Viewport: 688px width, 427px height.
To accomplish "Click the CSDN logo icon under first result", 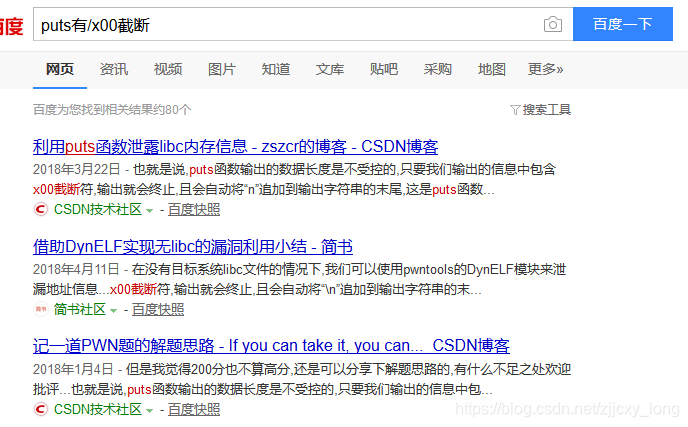I will pyautogui.click(x=41, y=209).
